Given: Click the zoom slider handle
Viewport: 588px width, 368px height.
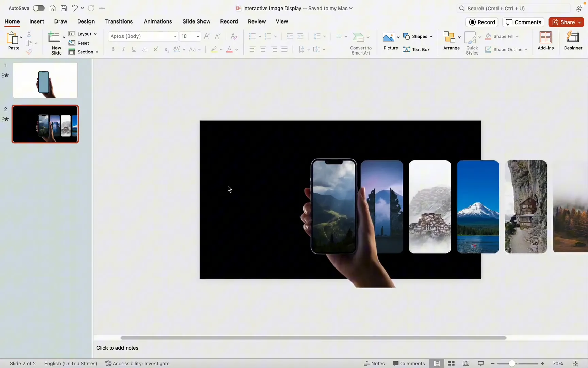Looking at the screenshot, I should coord(511,364).
